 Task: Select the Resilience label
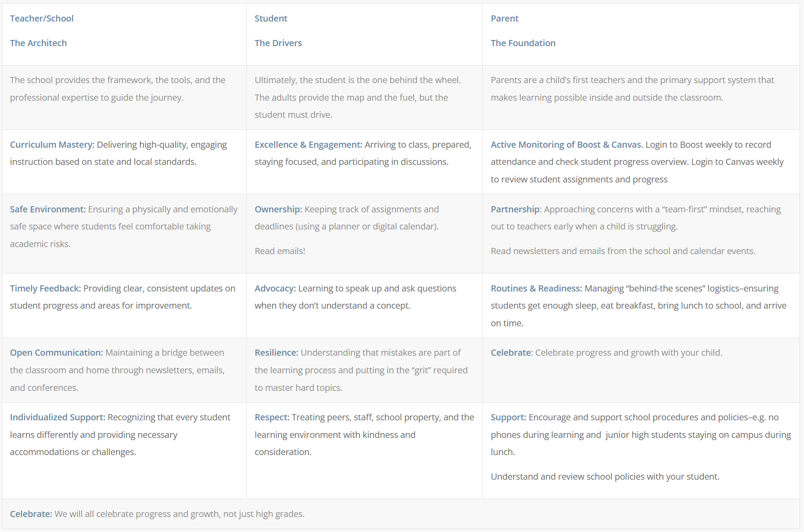[x=276, y=353]
